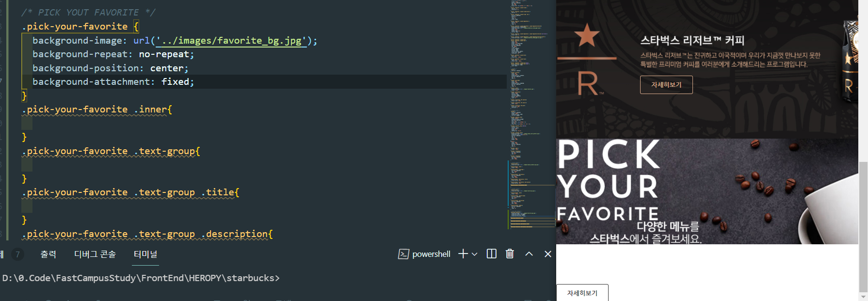Image resolution: width=868 pixels, height=301 pixels.
Task: Click the Reserve program description paragraph
Action: click(x=730, y=60)
